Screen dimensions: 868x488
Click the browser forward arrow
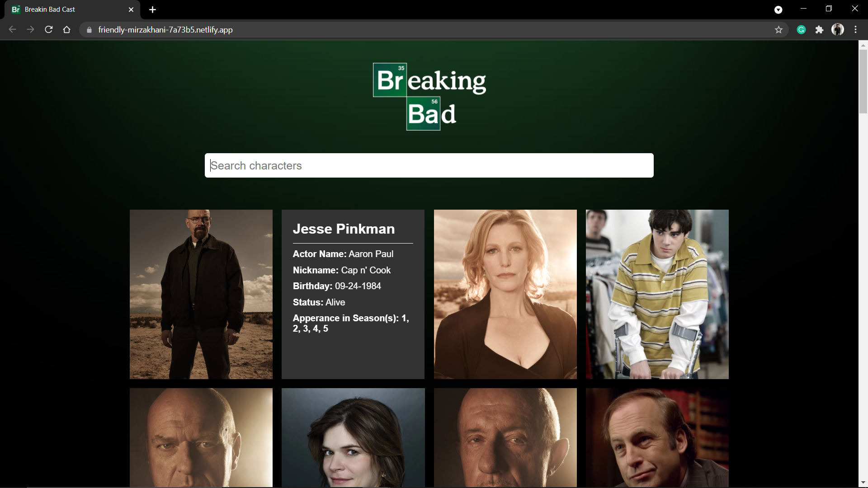pyautogui.click(x=30, y=29)
